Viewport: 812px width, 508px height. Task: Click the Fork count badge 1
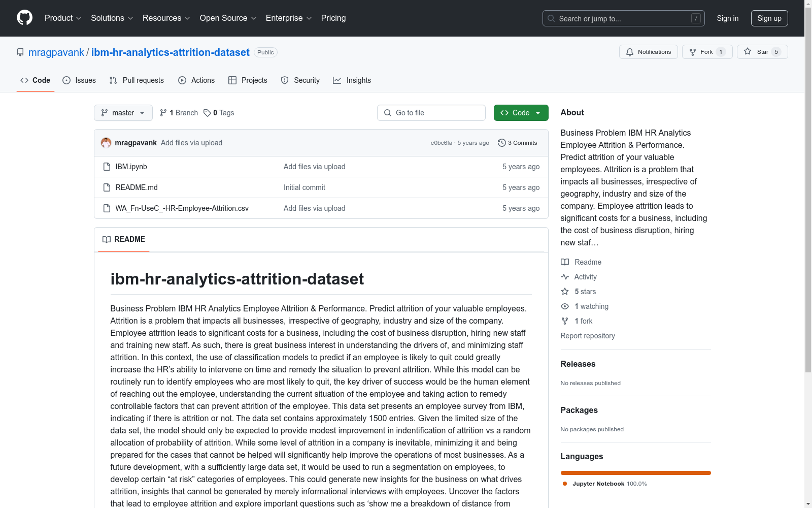click(x=721, y=52)
